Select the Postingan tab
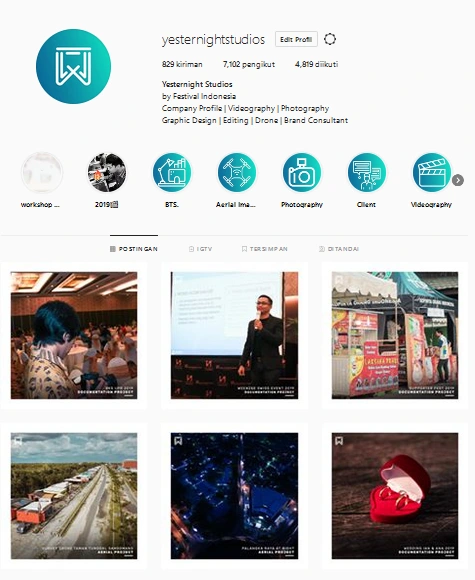Viewport: 475px width, 580px height. point(134,249)
